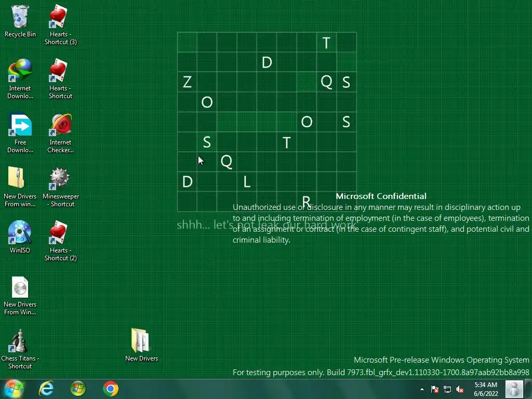The width and height of the screenshot is (532, 399).
Task: Show hidden notification area icons
Action: (422, 389)
